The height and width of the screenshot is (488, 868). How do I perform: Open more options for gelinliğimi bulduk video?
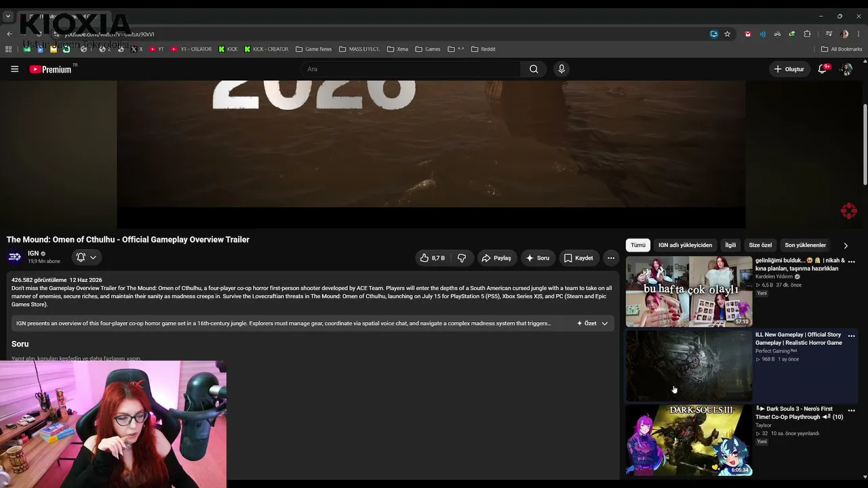pos(852,262)
